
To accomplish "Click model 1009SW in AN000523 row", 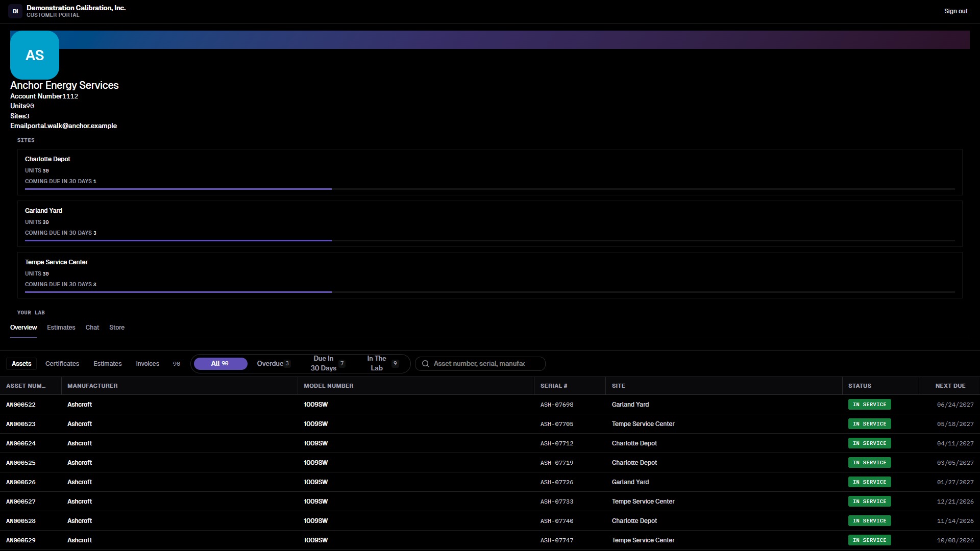I will pyautogui.click(x=316, y=424).
